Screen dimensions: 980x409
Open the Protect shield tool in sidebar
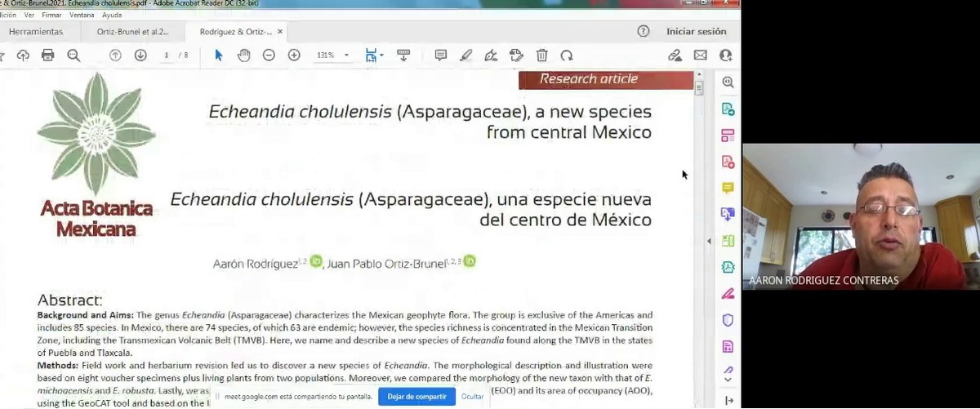click(x=728, y=321)
